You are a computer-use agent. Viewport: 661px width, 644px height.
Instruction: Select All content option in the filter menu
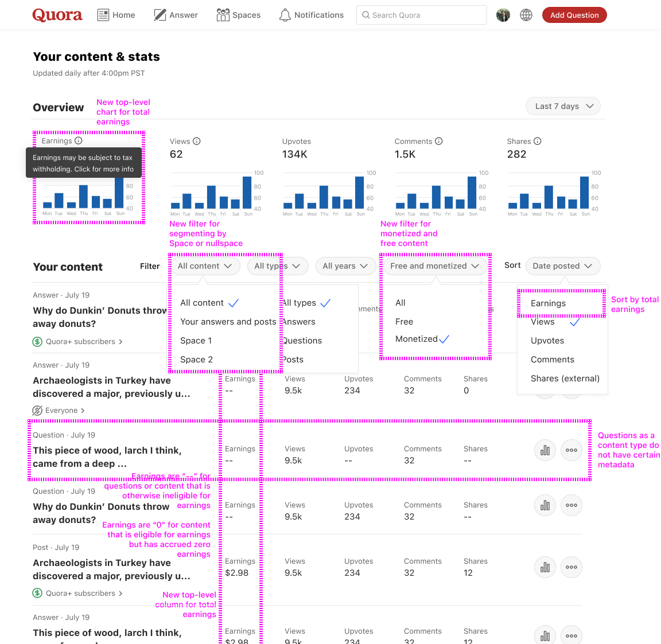click(202, 303)
